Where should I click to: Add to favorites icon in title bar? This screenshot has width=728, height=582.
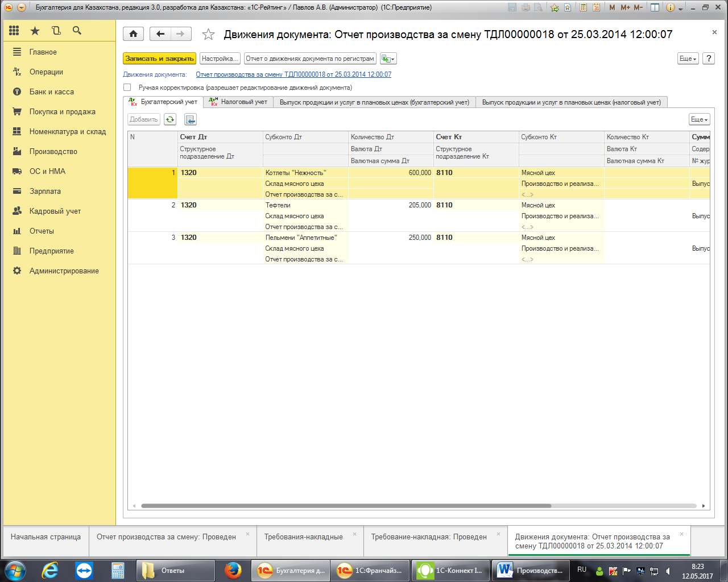pos(555,7)
